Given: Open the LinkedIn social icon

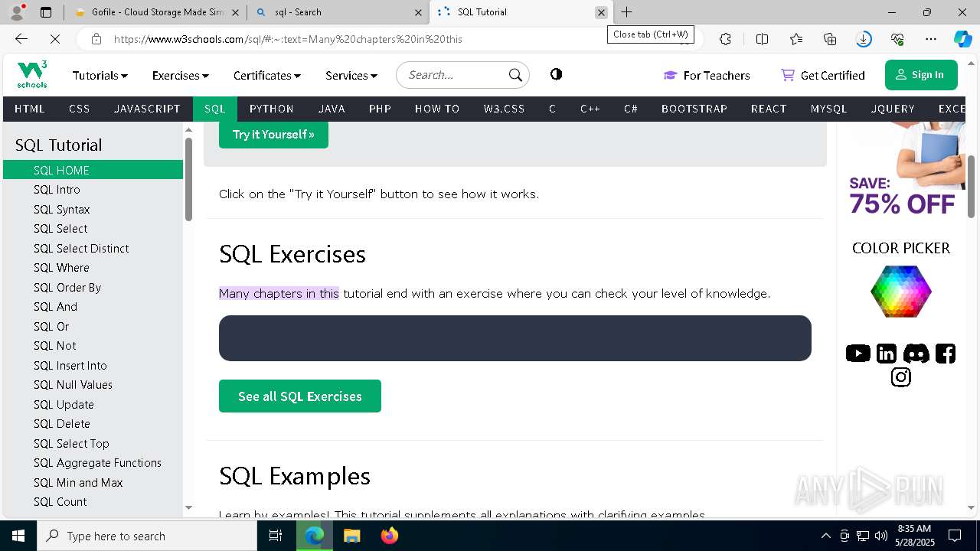Looking at the screenshot, I should [x=887, y=353].
